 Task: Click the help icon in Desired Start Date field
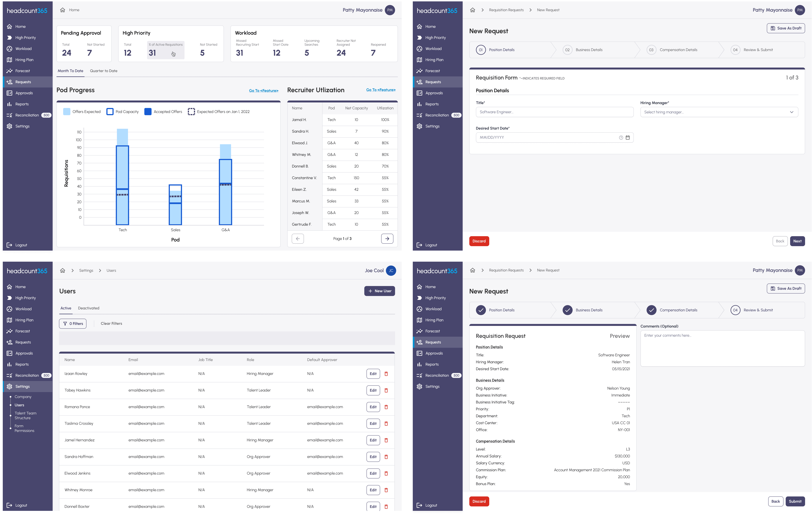621,137
